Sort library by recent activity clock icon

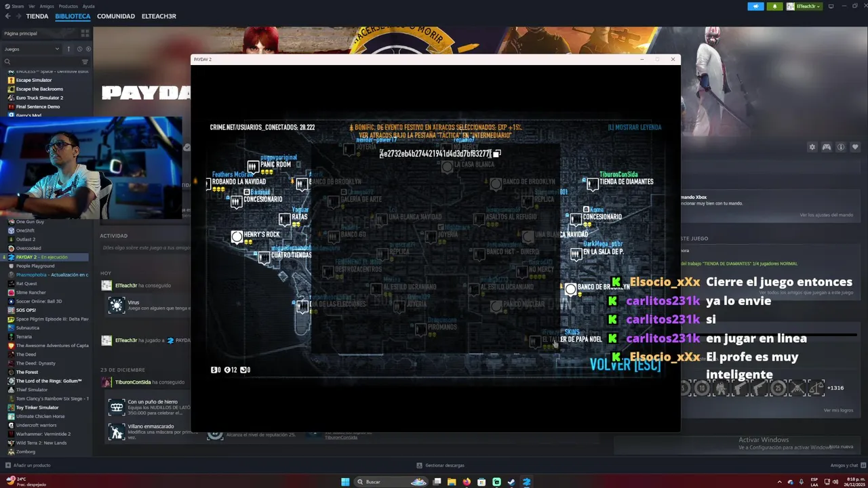click(x=79, y=49)
